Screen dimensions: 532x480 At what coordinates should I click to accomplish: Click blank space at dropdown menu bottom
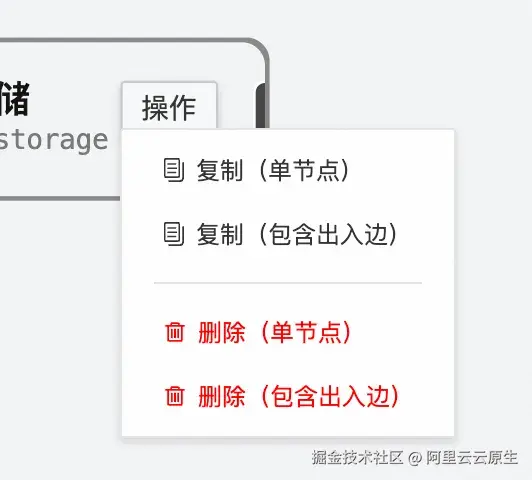pos(288,424)
